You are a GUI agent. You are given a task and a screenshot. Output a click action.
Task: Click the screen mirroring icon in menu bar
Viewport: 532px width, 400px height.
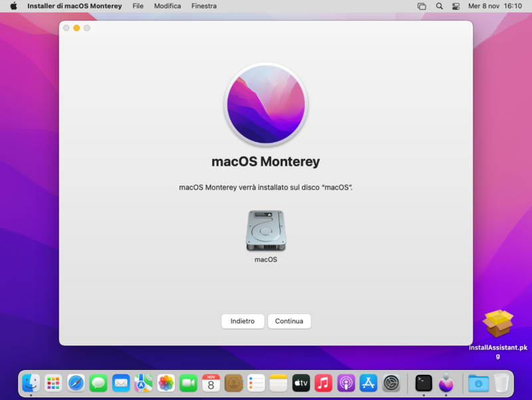pos(422,6)
